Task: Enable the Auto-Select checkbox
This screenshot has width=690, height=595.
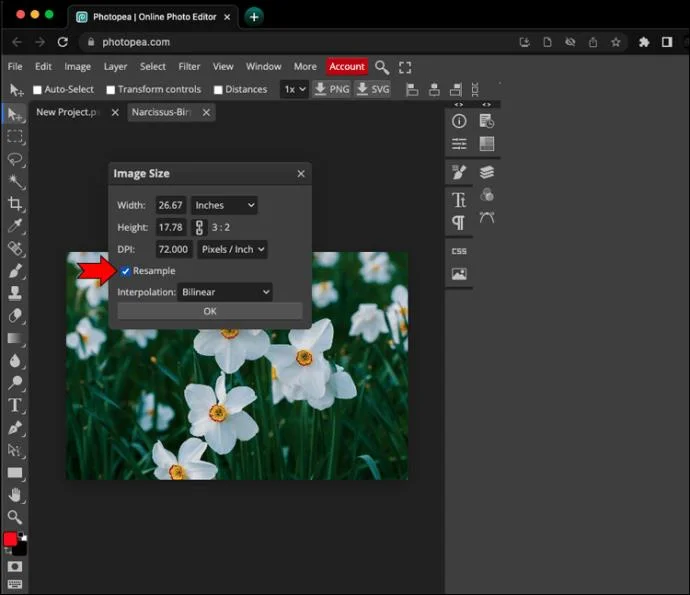Action: (37, 90)
